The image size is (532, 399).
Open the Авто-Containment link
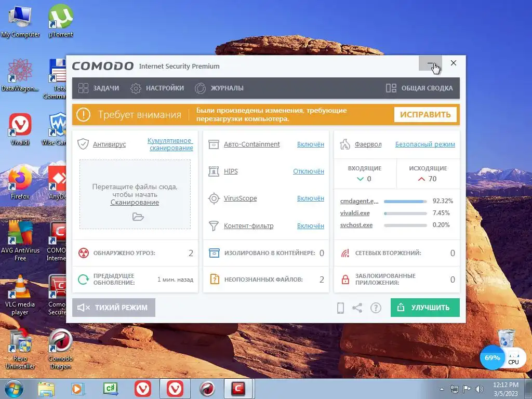(x=252, y=144)
